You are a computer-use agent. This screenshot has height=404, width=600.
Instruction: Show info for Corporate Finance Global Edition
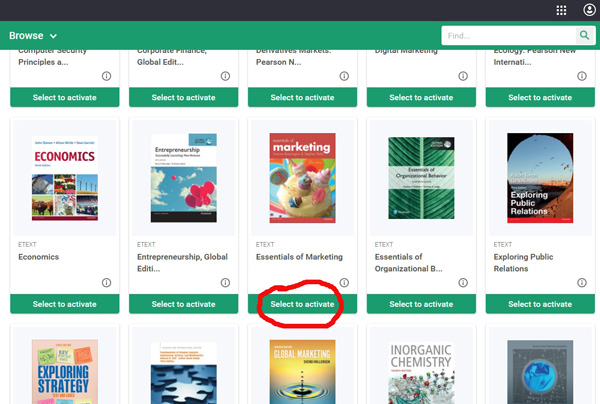pos(225,76)
